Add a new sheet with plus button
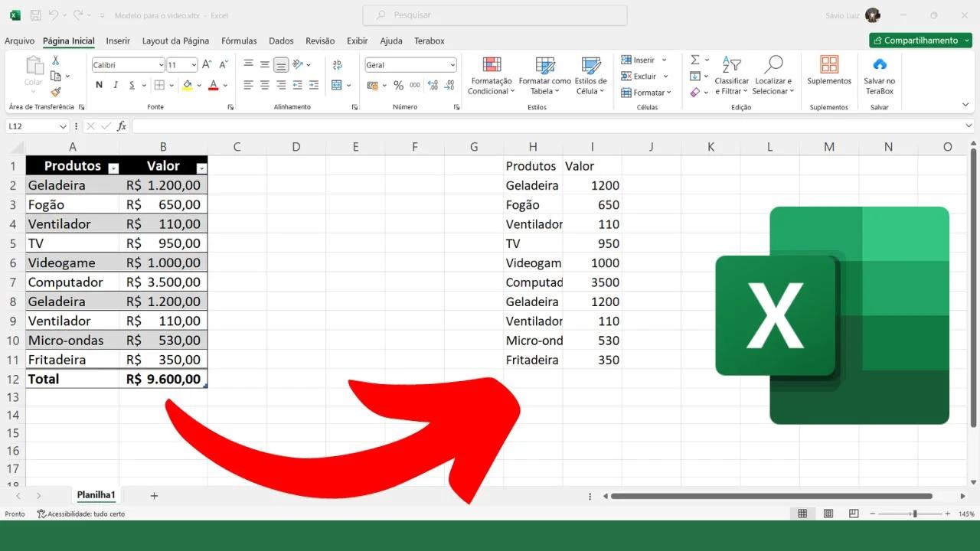Image resolution: width=980 pixels, height=551 pixels. (x=154, y=496)
